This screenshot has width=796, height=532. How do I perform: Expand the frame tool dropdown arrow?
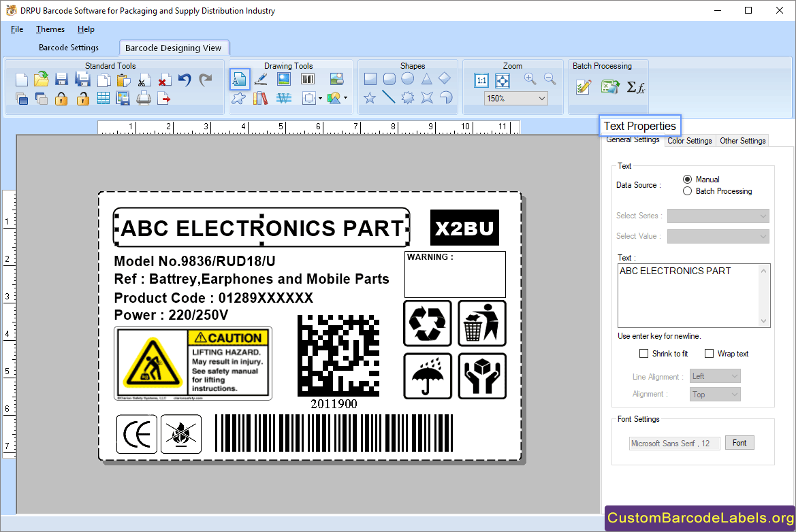pos(320,99)
